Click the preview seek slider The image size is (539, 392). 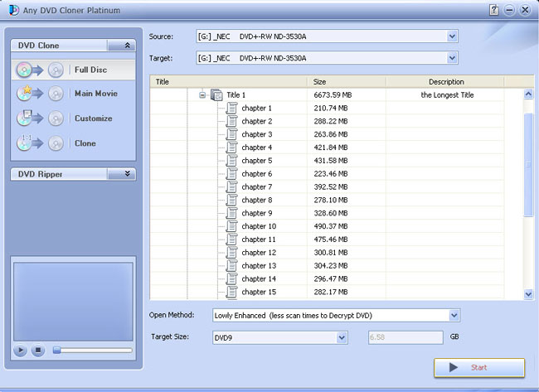pyautogui.click(x=92, y=351)
